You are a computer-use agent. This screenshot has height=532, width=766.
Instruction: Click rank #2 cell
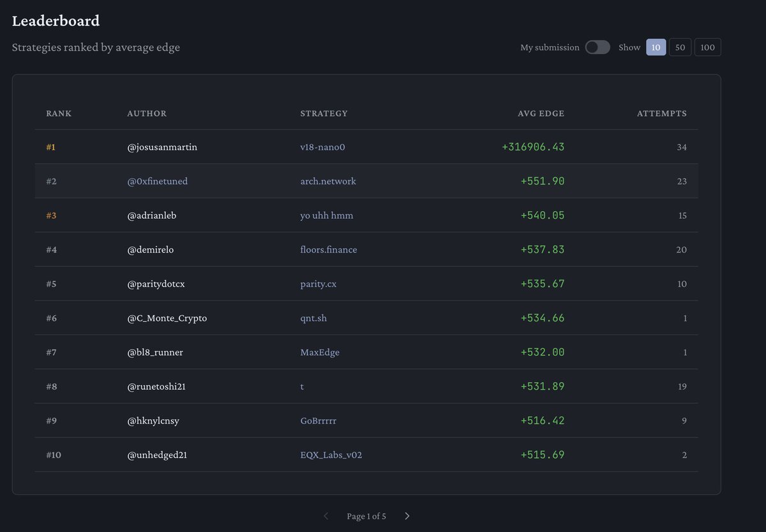coord(52,181)
